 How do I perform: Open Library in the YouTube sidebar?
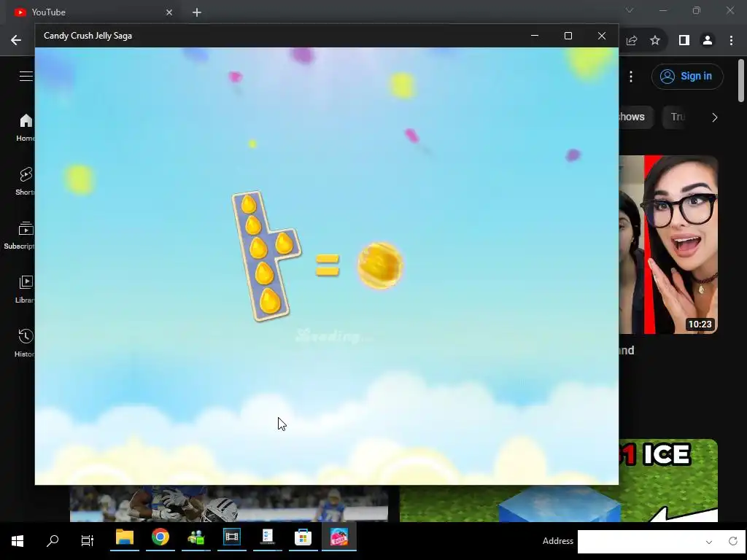pyautogui.click(x=25, y=289)
